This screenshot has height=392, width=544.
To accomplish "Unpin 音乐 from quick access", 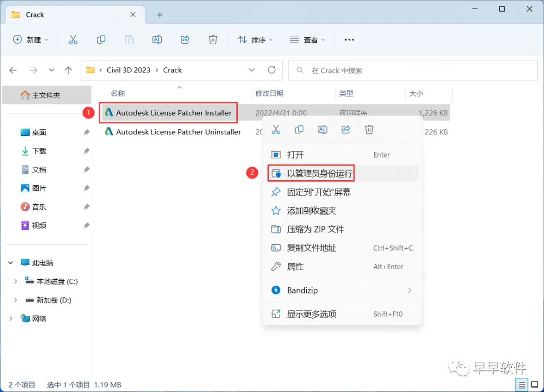I will point(87,207).
